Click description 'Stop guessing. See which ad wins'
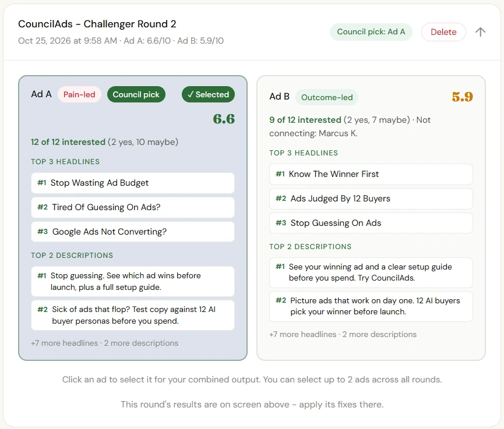The height and width of the screenshot is (429, 504). coord(133,281)
